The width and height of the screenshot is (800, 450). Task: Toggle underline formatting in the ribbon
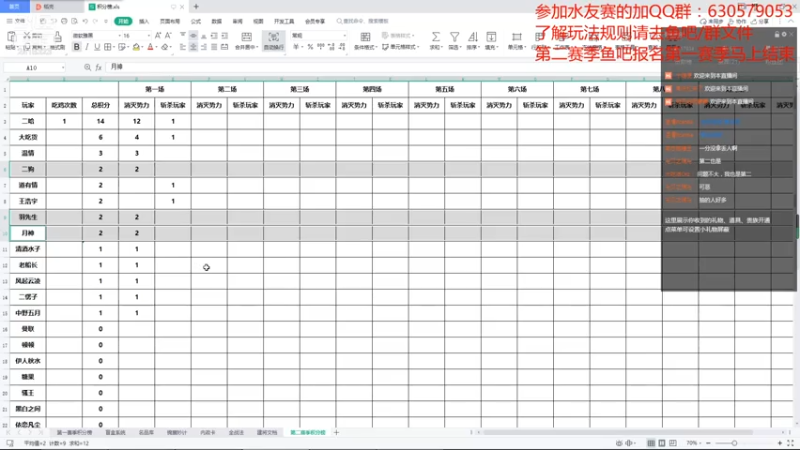coord(97,47)
